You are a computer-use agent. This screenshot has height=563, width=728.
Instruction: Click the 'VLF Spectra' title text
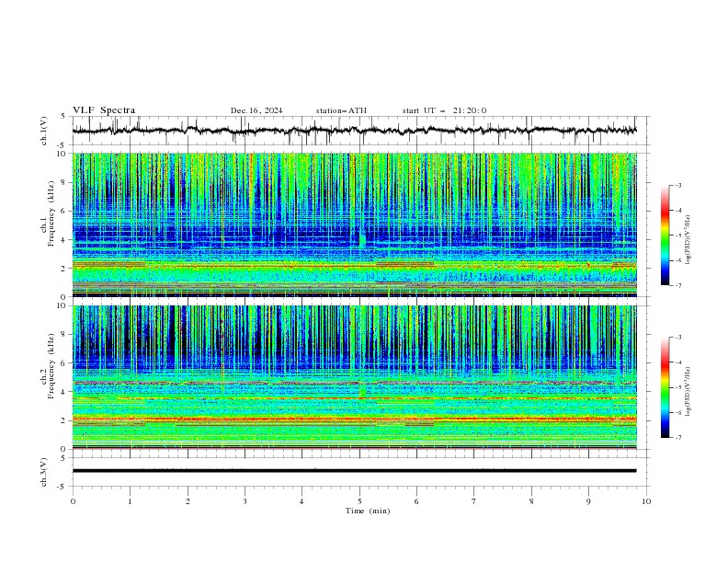pos(104,110)
